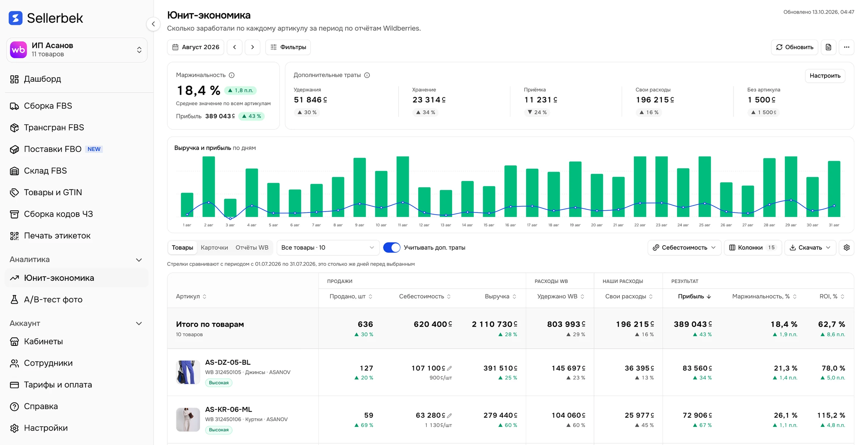Edit cost pencil for AS-DZ-05-BL
The height and width of the screenshot is (445, 868).
(x=450, y=368)
